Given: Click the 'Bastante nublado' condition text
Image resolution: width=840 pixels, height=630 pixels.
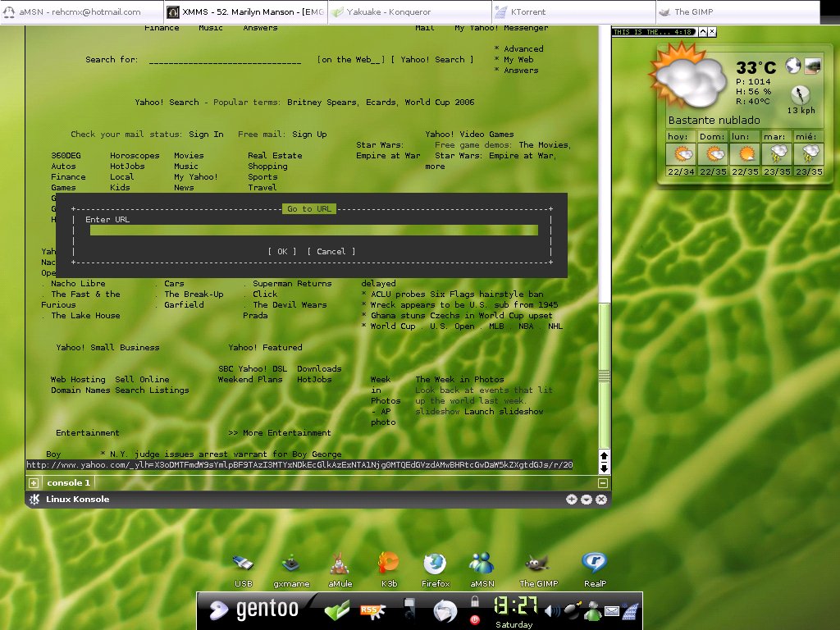Looking at the screenshot, I should click(714, 120).
